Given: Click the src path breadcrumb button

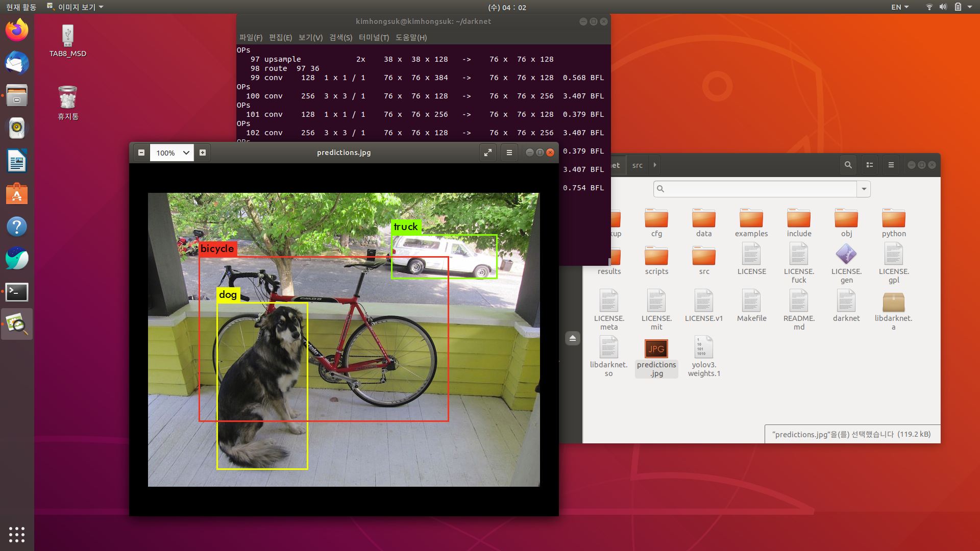Looking at the screenshot, I should [637, 165].
